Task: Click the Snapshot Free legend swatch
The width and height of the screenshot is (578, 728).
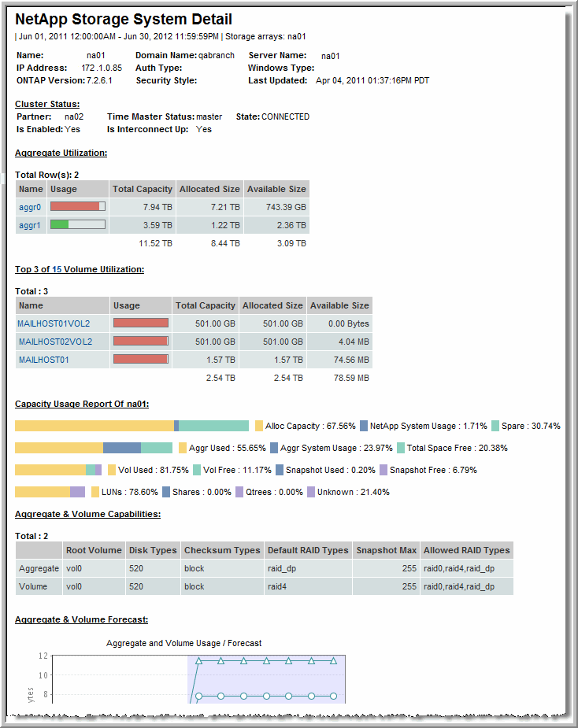Action: click(x=383, y=470)
